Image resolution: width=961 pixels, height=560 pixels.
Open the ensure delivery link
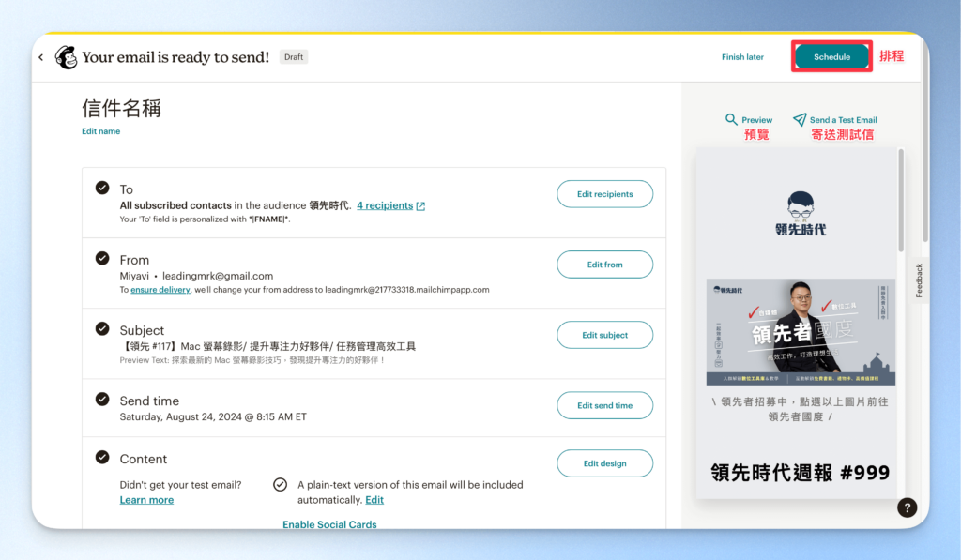coord(160,290)
